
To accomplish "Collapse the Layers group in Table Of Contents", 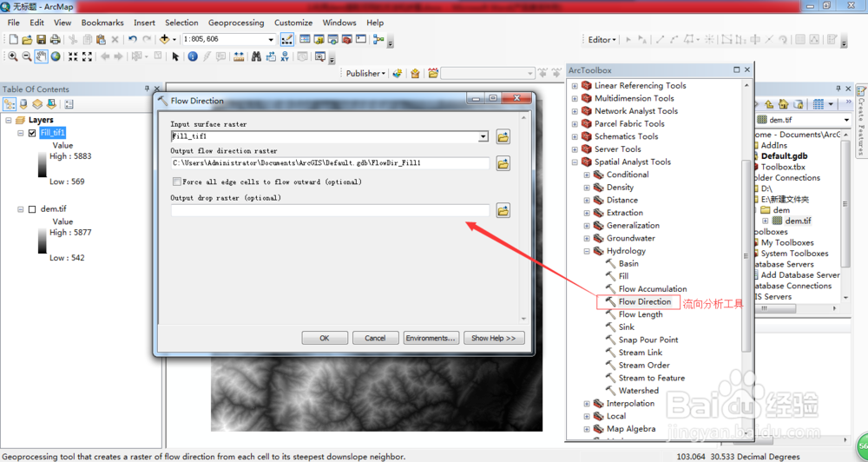I will [9, 120].
